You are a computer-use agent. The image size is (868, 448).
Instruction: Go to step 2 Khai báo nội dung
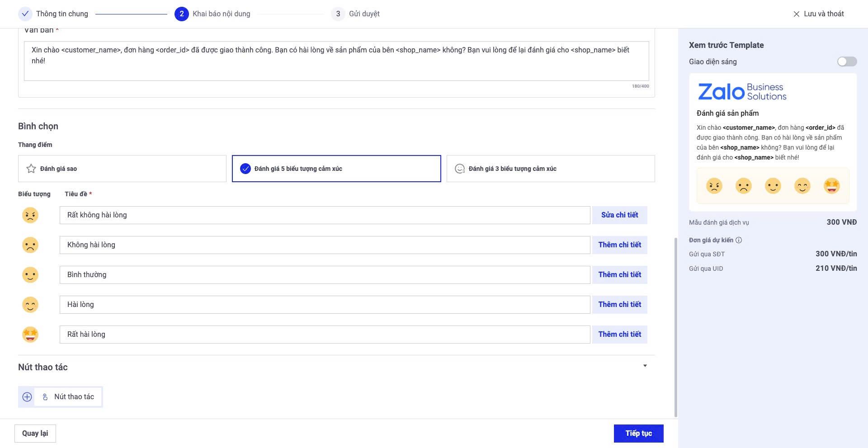pyautogui.click(x=212, y=14)
